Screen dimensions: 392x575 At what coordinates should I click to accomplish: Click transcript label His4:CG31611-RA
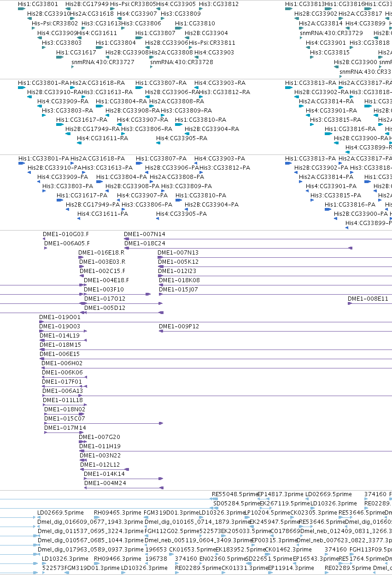[x=102, y=138]
